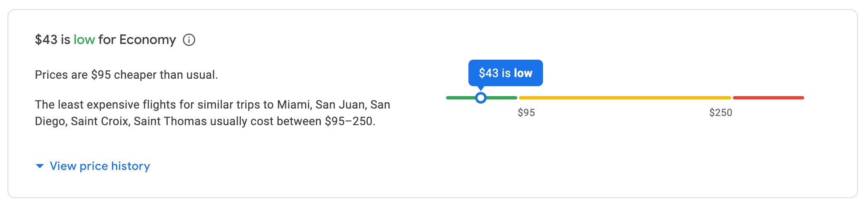This screenshot has width=868, height=208.
Task: Click the red high-price bar segment
Action: [x=768, y=98]
